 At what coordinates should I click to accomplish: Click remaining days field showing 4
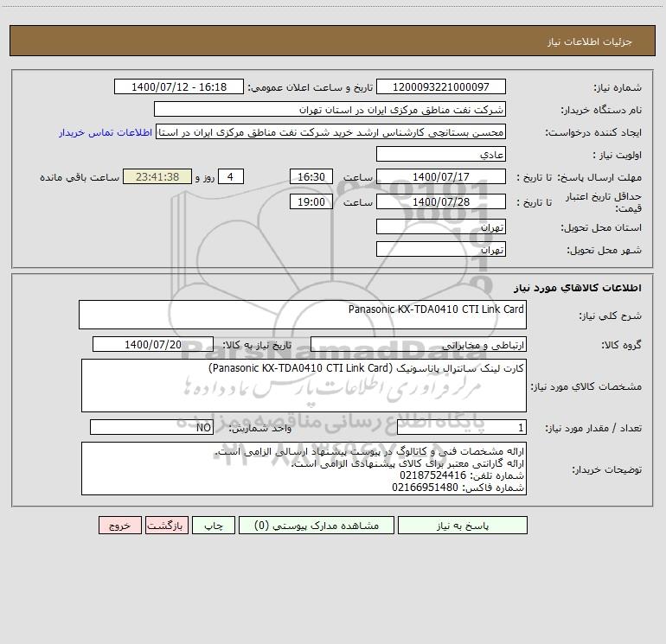[x=231, y=176]
